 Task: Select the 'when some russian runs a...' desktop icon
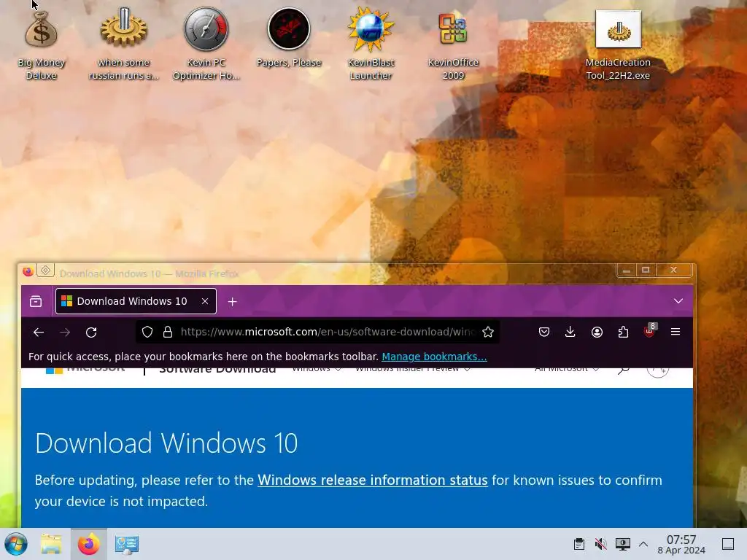(124, 44)
